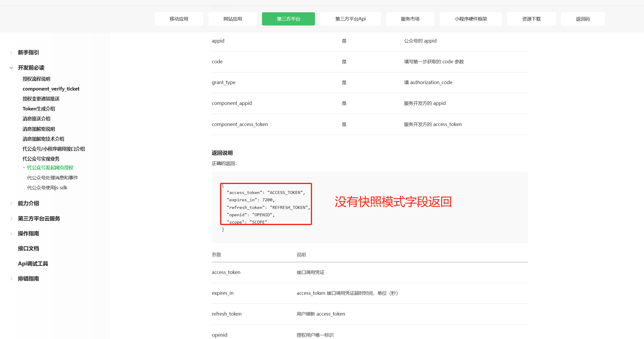Open the 资源下载 tab
The height and width of the screenshot is (339, 644).
coord(531,19)
